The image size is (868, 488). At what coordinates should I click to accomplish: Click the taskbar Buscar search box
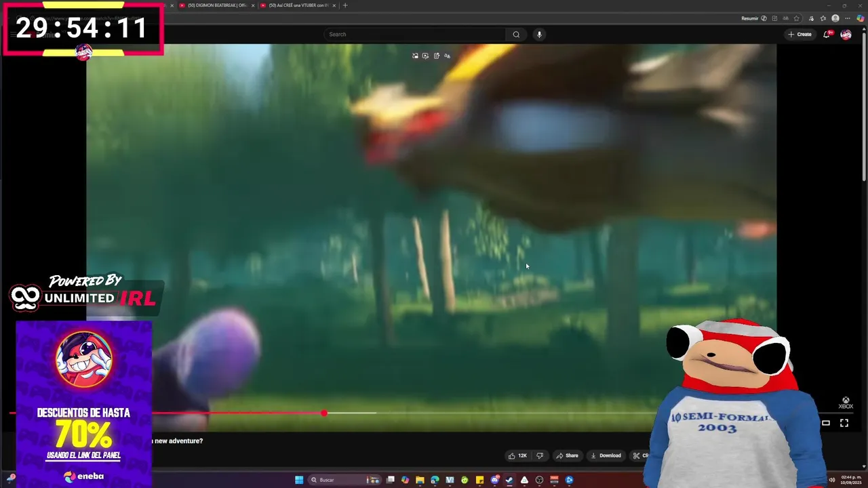tap(344, 480)
